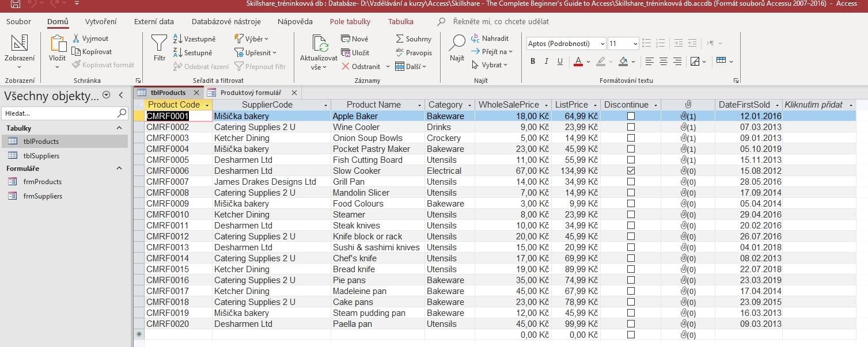Screen dimensions: 868x347
Task: Toggle Discontinue for Wine Cooler
Action: point(631,127)
